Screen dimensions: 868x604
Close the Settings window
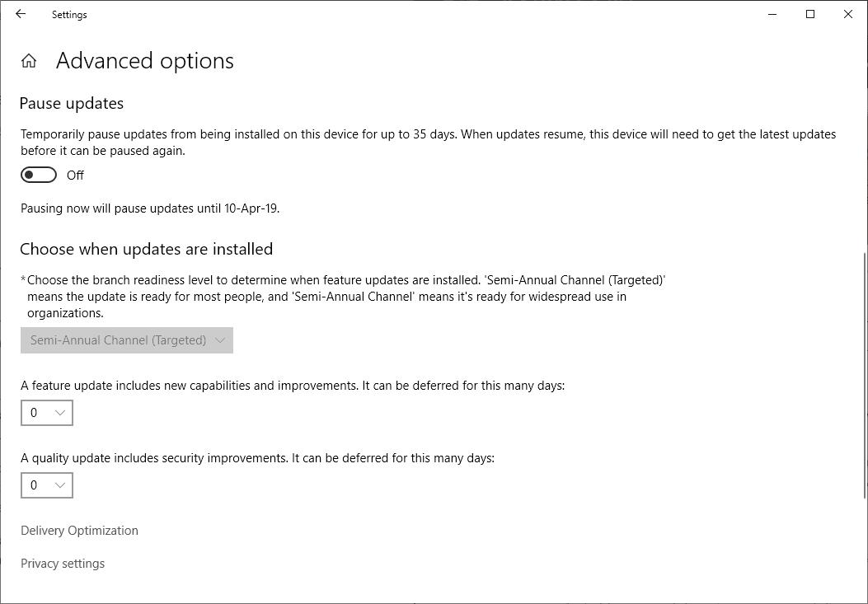848,14
